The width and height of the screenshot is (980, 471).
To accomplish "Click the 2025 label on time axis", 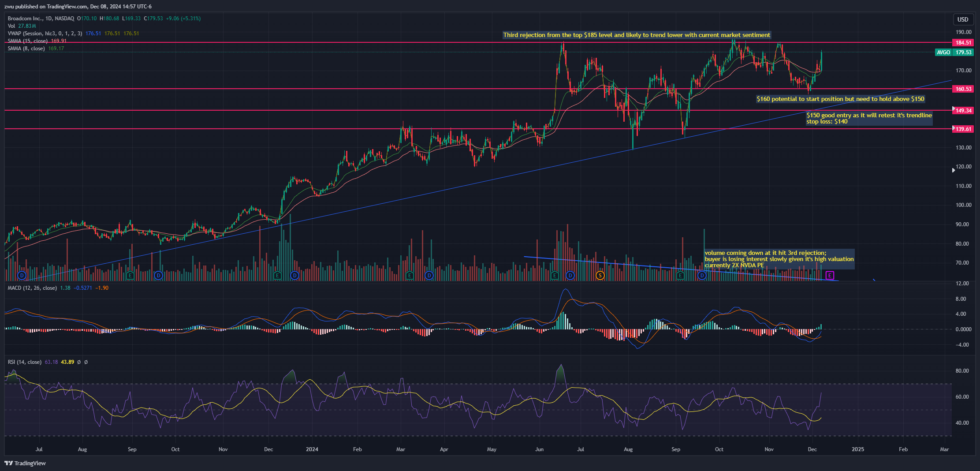I will (858, 449).
